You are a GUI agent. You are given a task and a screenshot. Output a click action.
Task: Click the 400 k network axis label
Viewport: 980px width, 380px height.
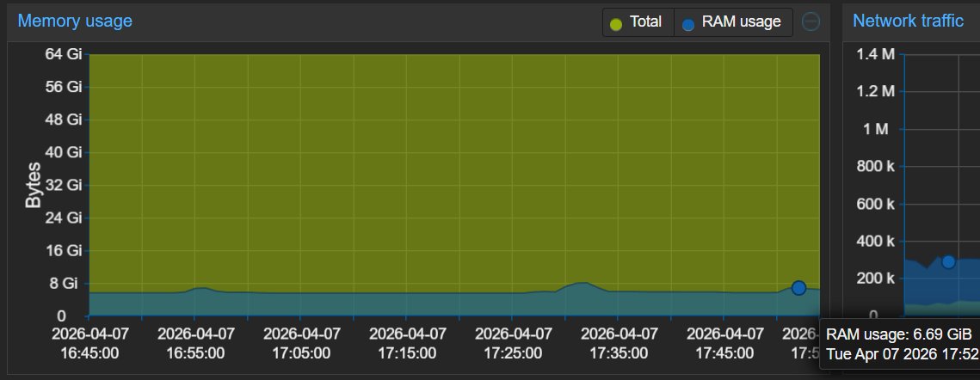tap(874, 241)
